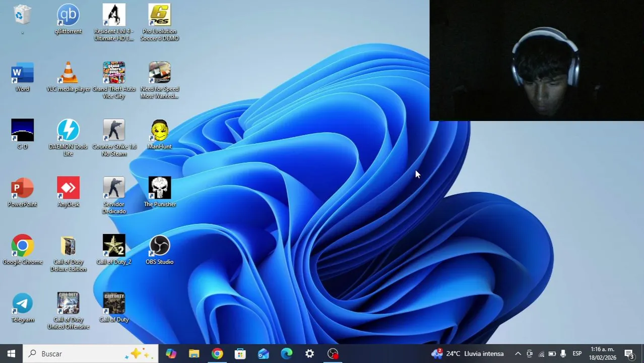Open the Wi-Fi network tray icon
Image resolution: width=644 pixels, height=363 pixels.
click(x=541, y=353)
